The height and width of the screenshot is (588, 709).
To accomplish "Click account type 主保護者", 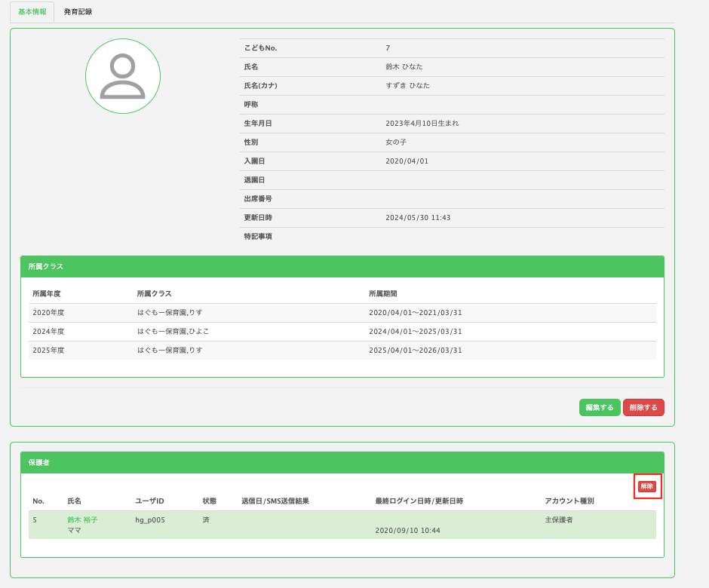I will coord(559,519).
